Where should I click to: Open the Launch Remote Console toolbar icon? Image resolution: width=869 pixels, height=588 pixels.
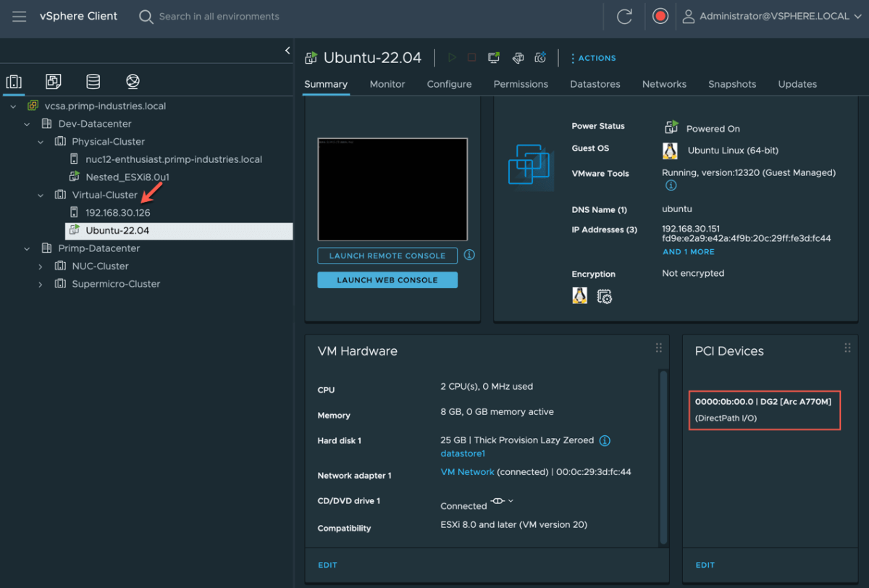pos(493,57)
